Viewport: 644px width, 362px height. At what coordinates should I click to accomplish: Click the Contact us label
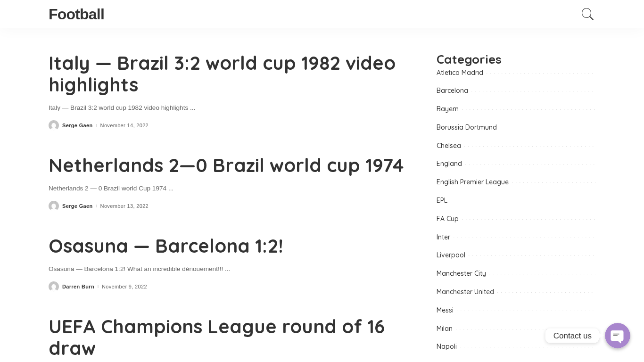[x=572, y=336]
